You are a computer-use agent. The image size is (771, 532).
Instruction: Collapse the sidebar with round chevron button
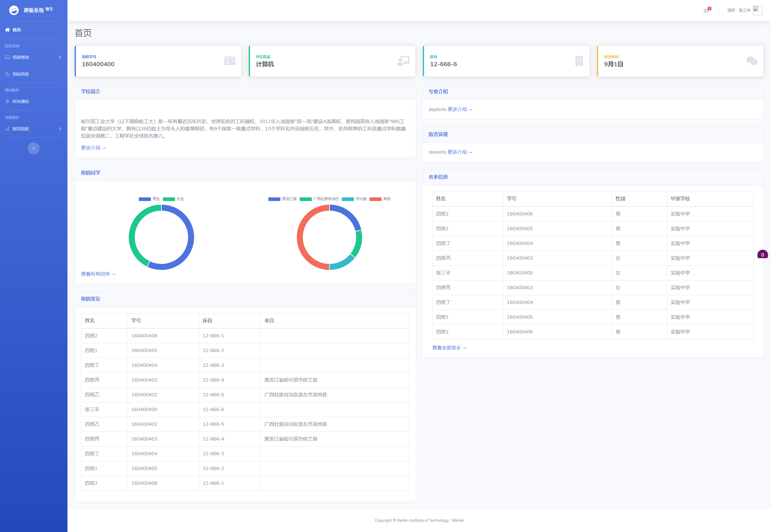pyautogui.click(x=33, y=148)
